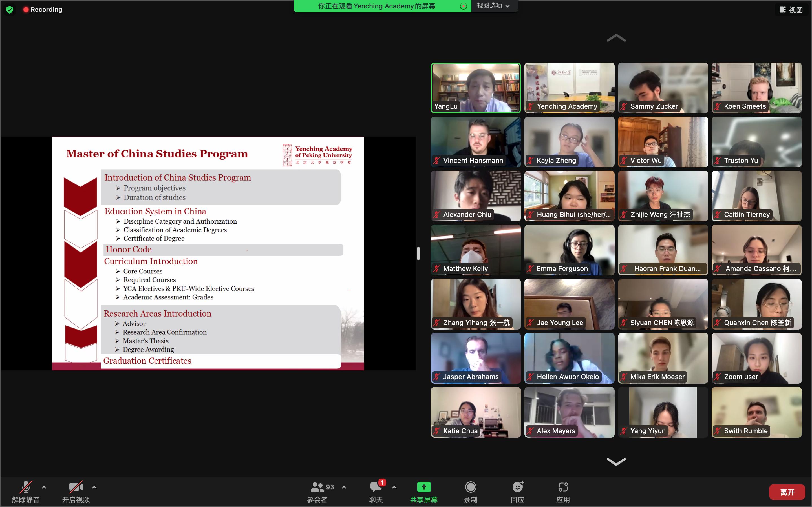Expand the arrow next to participants count

pos(344,487)
